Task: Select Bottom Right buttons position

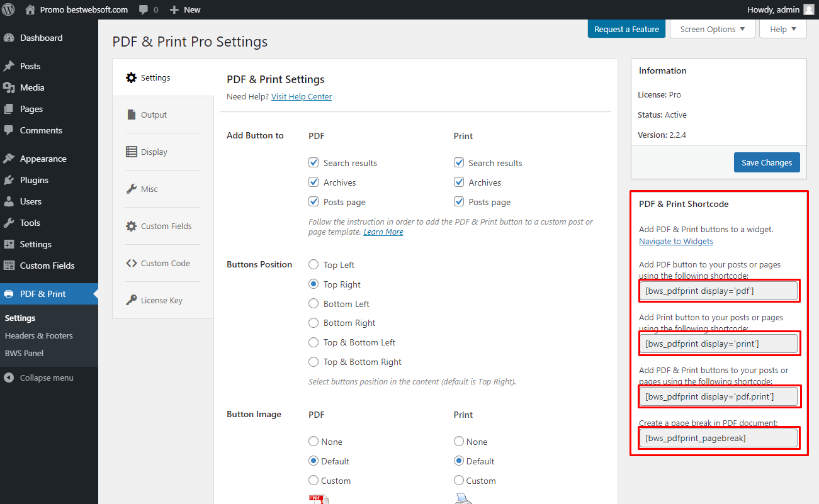Action: 313,323
